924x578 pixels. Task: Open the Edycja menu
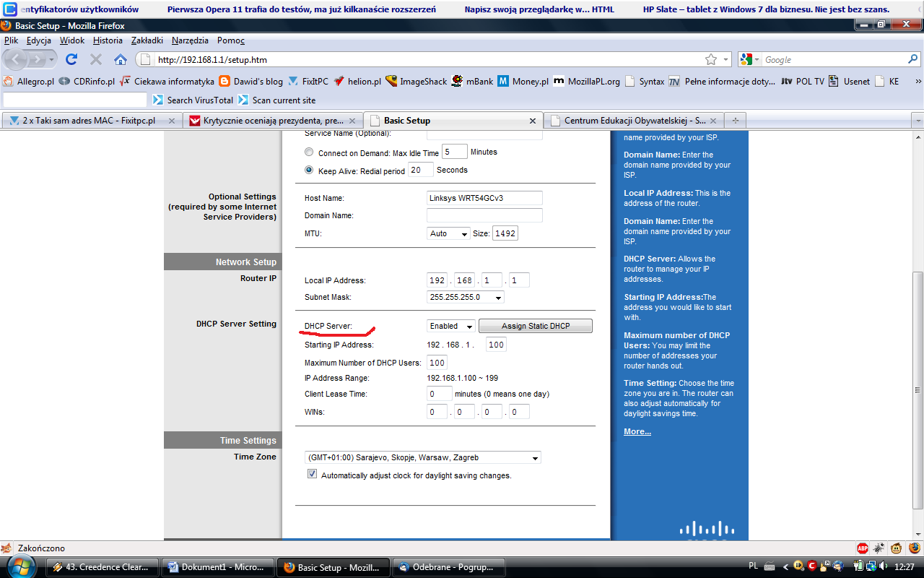click(39, 40)
